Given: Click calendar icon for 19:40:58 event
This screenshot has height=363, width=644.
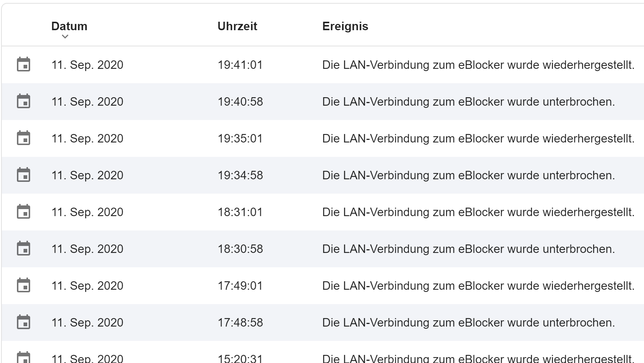Looking at the screenshot, I should 24,101.
